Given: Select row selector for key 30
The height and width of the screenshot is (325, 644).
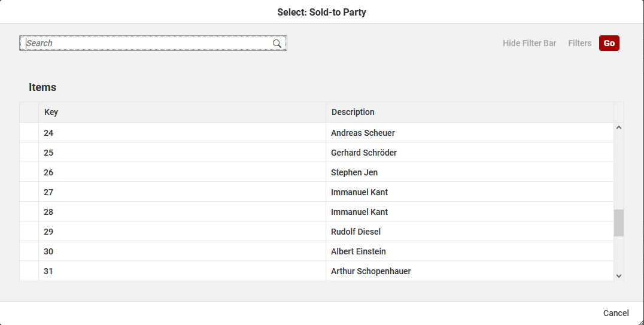Looking at the screenshot, I should point(29,251).
